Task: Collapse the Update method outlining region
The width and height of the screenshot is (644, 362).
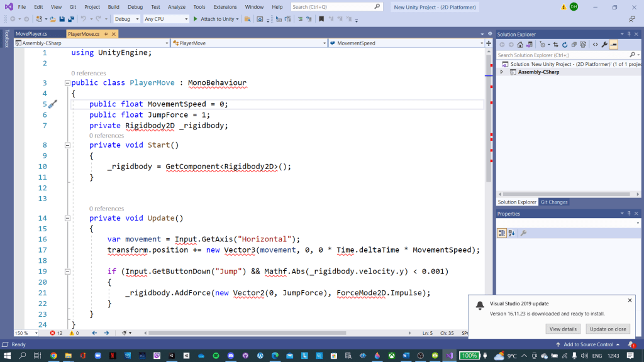Action: (x=67, y=219)
